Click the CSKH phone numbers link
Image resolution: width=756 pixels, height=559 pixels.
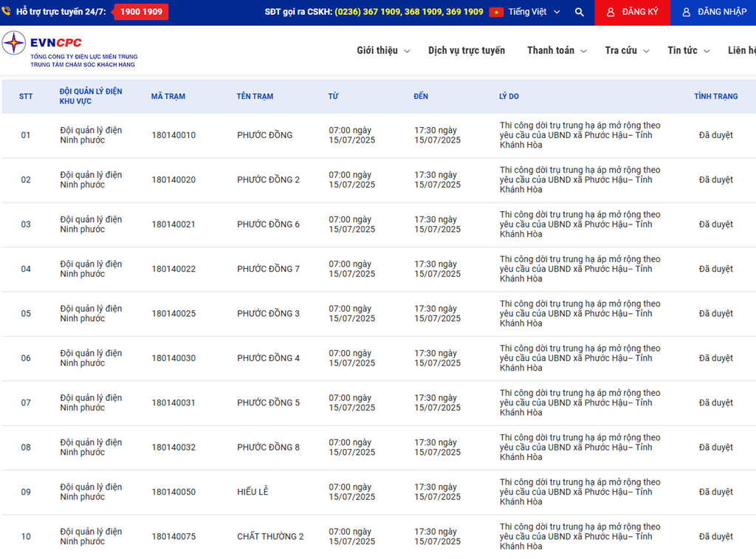coord(409,12)
